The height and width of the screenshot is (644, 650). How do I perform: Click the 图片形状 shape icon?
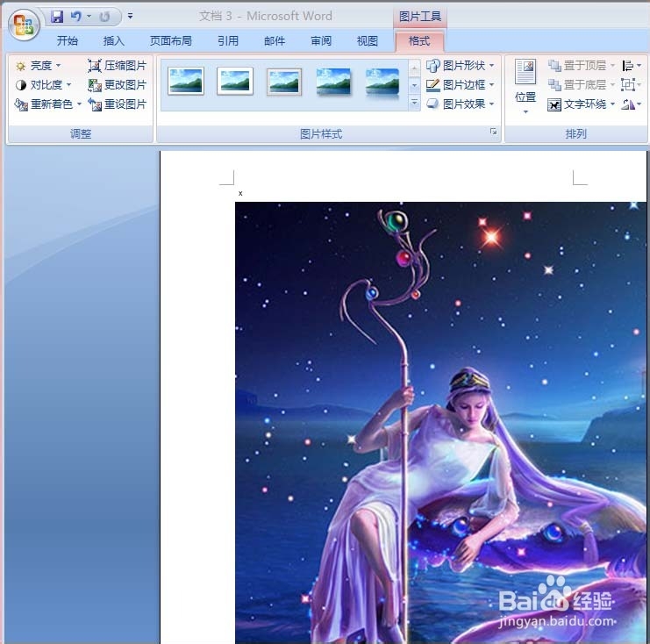[432, 66]
